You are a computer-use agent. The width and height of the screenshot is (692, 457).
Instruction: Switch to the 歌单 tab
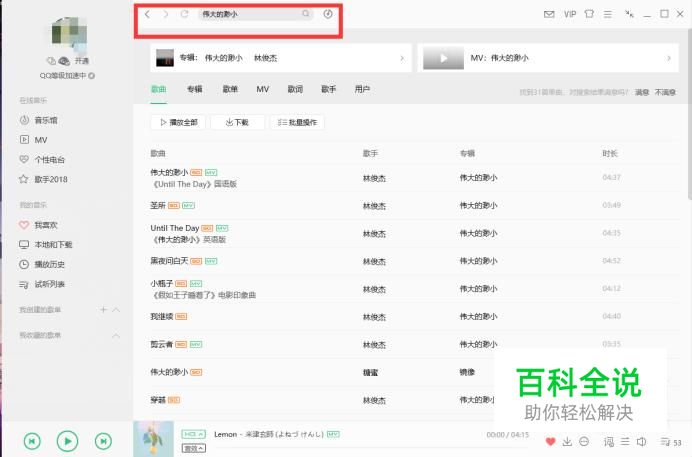(230, 89)
